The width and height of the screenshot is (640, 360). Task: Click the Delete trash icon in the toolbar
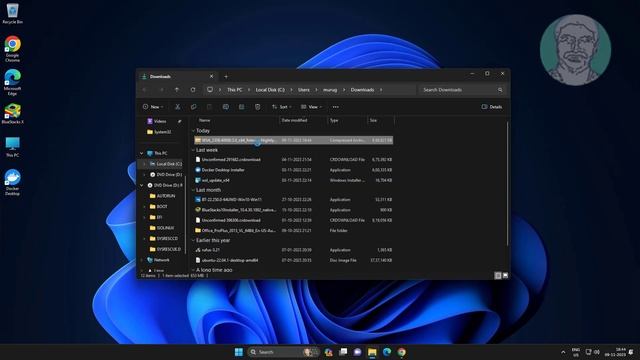coord(258,107)
